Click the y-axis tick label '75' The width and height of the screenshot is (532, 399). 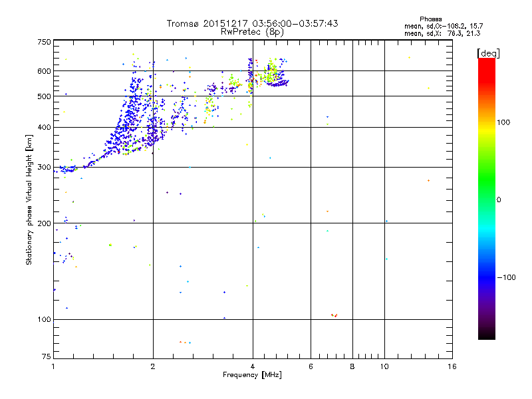(x=47, y=356)
